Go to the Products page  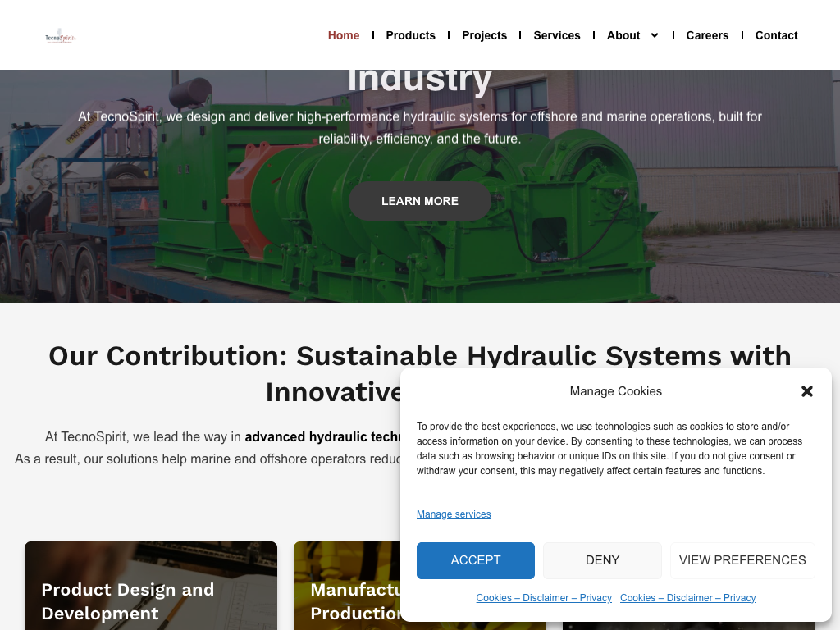tap(410, 35)
